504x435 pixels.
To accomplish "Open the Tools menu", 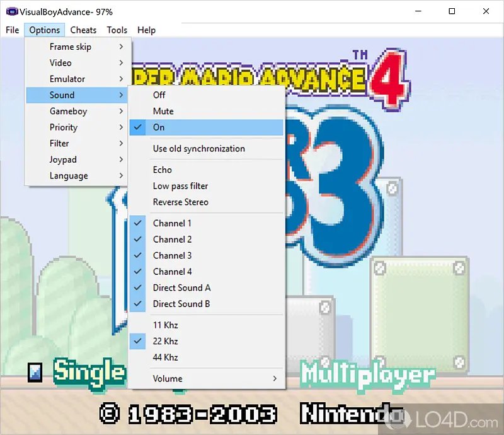I will tap(117, 30).
